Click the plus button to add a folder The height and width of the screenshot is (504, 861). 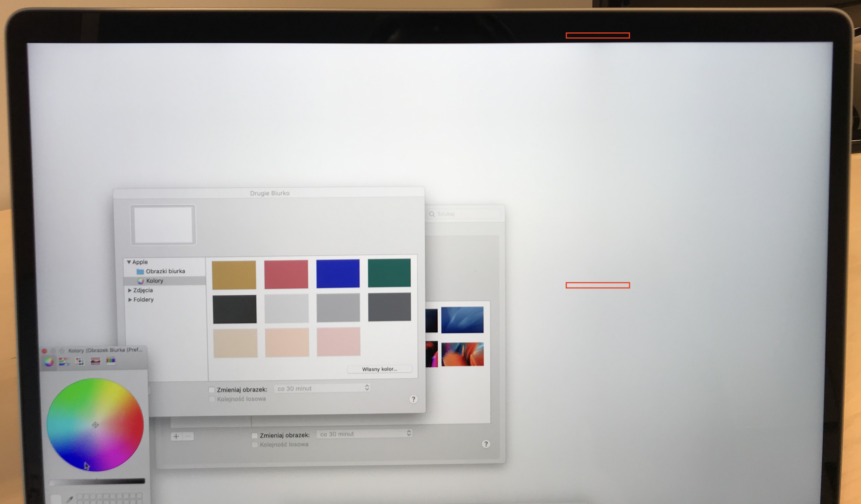tap(176, 436)
